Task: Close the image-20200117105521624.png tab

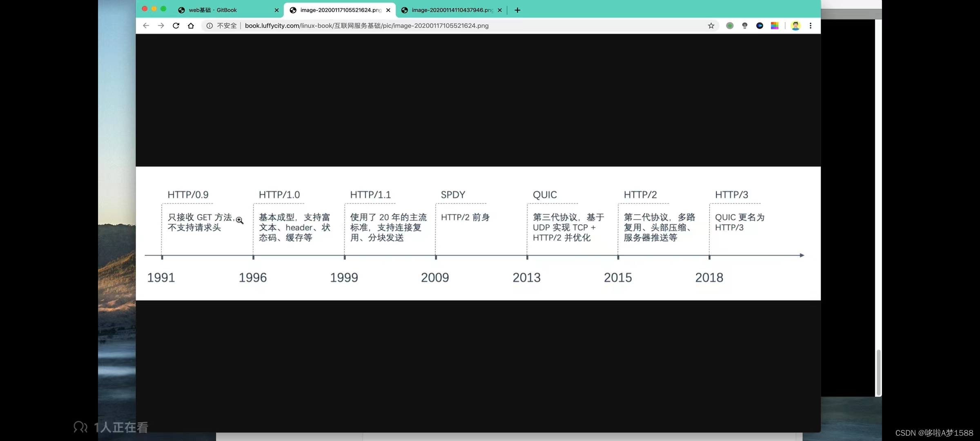Action: coord(388,10)
